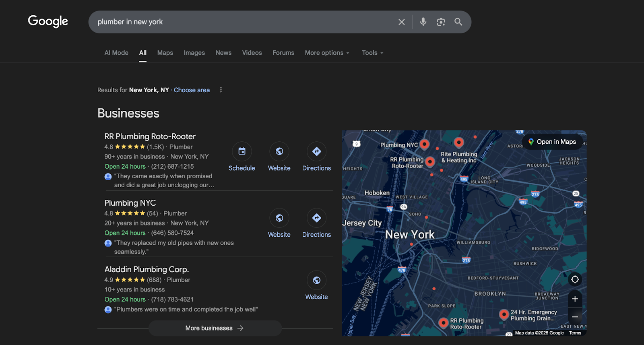Select upper RR Plumbing Roto-Rooter map pin
This screenshot has width=644, height=345.
(x=430, y=162)
